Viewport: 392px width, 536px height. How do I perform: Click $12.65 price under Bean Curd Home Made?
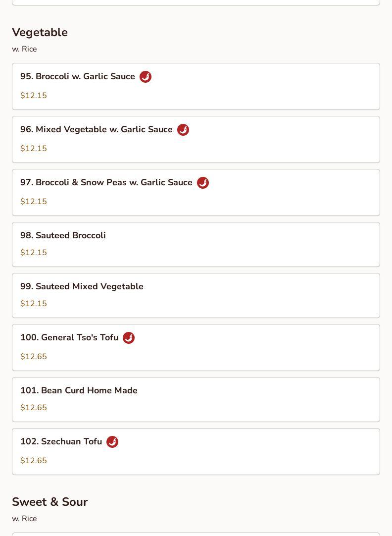34,408
